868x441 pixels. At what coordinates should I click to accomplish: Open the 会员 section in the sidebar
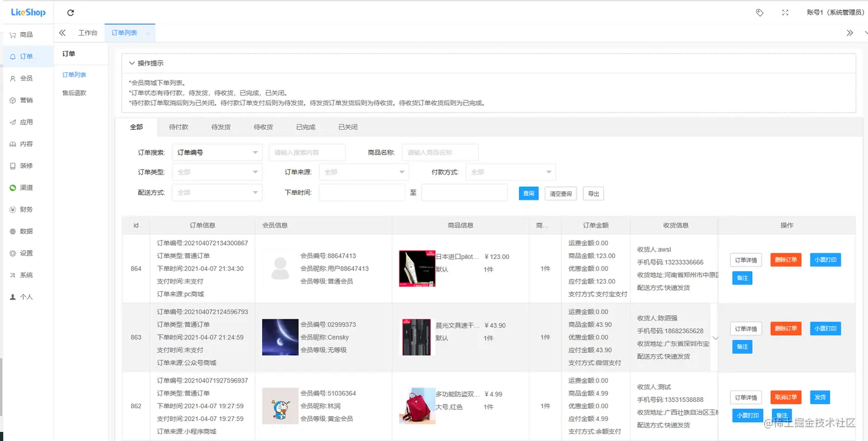[26, 78]
